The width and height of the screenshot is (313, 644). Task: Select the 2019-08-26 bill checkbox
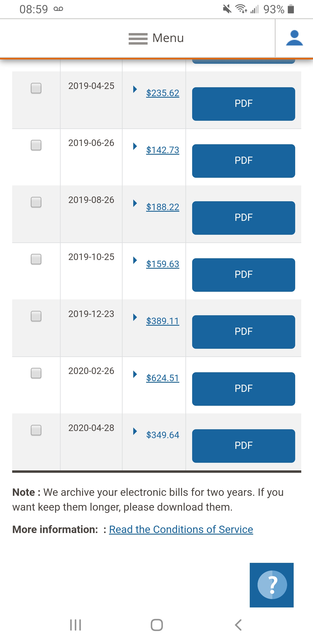click(x=36, y=202)
